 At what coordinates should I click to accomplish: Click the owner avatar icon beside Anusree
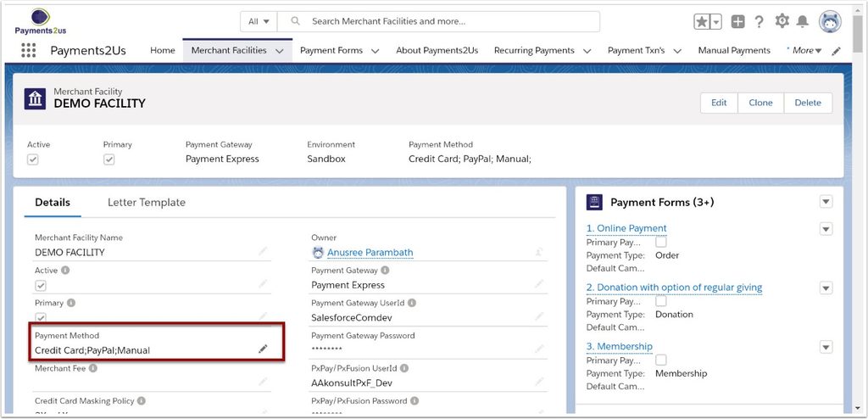[318, 252]
